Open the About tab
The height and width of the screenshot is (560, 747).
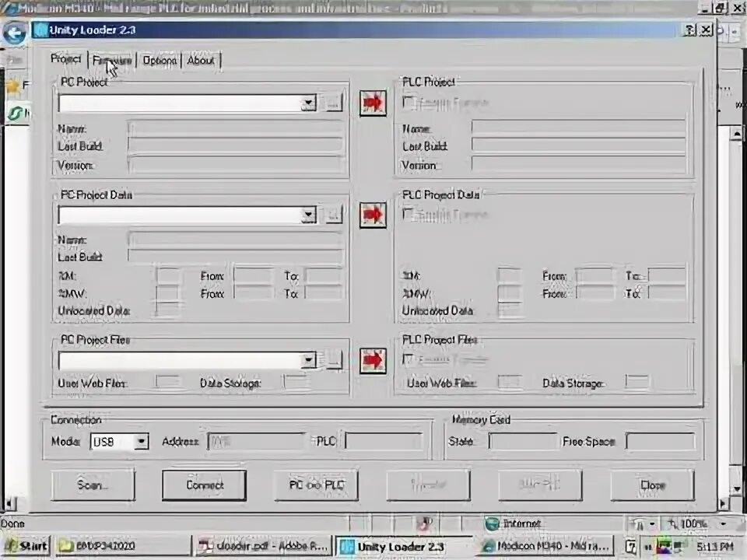(201, 61)
